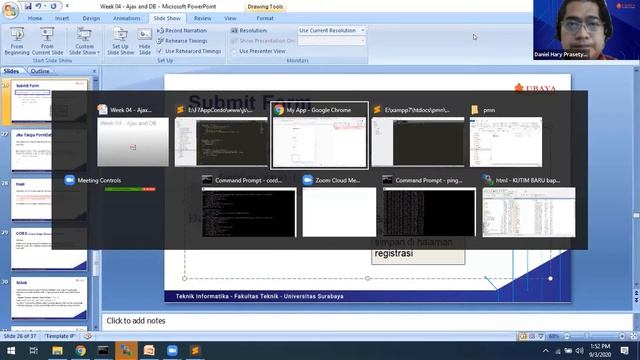Open the Animations ribbon tab
Viewport: 640px width, 360px height.
pyautogui.click(x=127, y=18)
